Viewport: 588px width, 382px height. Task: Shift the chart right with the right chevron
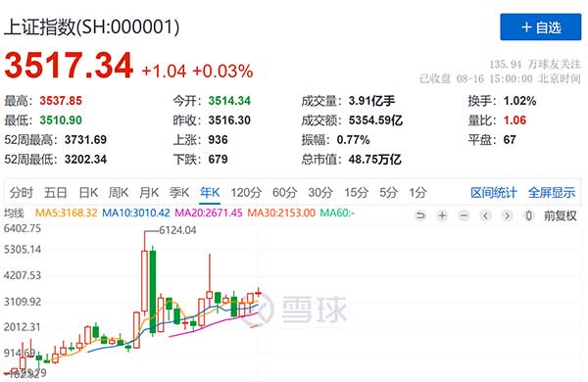coord(507,215)
